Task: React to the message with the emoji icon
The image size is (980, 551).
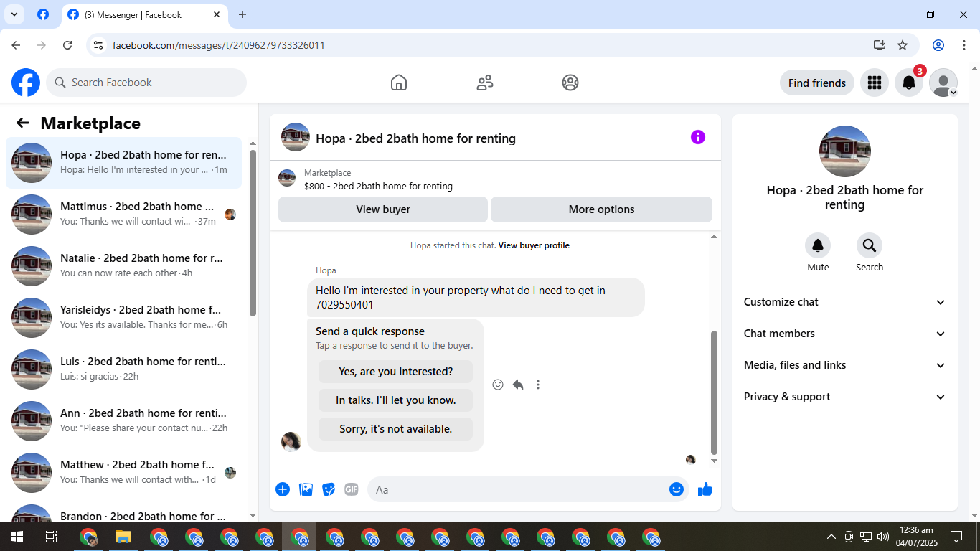Action: tap(498, 385)
